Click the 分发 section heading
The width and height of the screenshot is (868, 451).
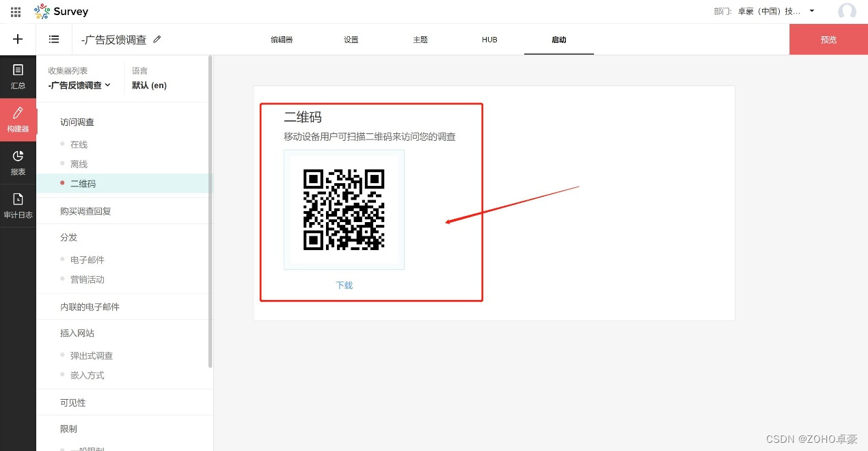point(68,238)
